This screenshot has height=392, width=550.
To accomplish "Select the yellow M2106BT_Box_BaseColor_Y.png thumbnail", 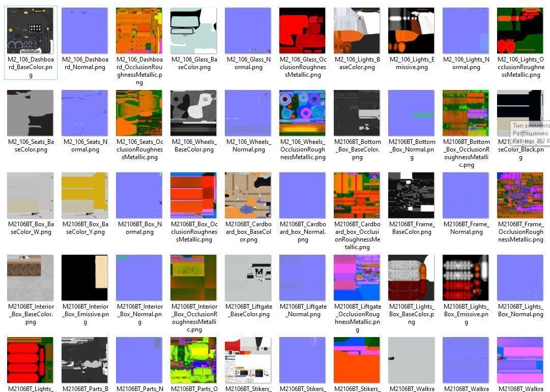I will [84, 195].
